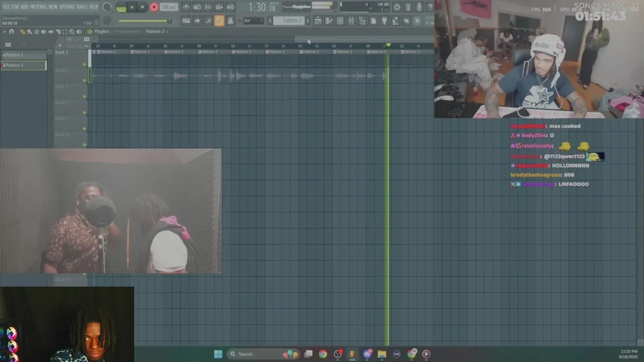Open the EDIT menu

pos(16,7)
